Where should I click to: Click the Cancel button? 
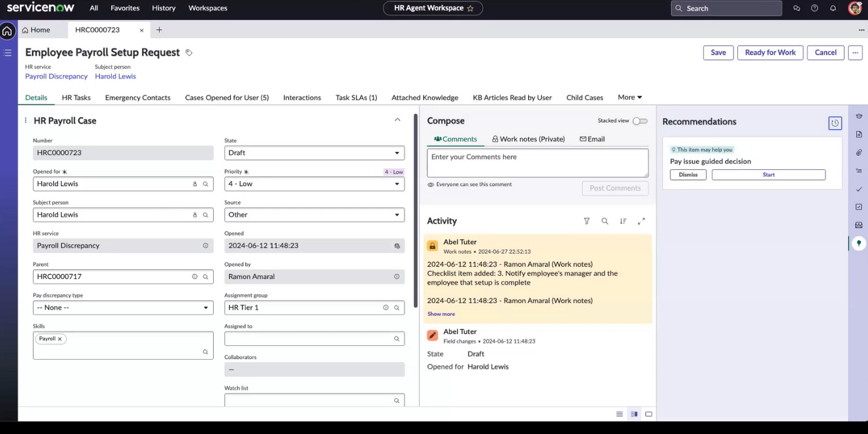(x=826, y=53)
